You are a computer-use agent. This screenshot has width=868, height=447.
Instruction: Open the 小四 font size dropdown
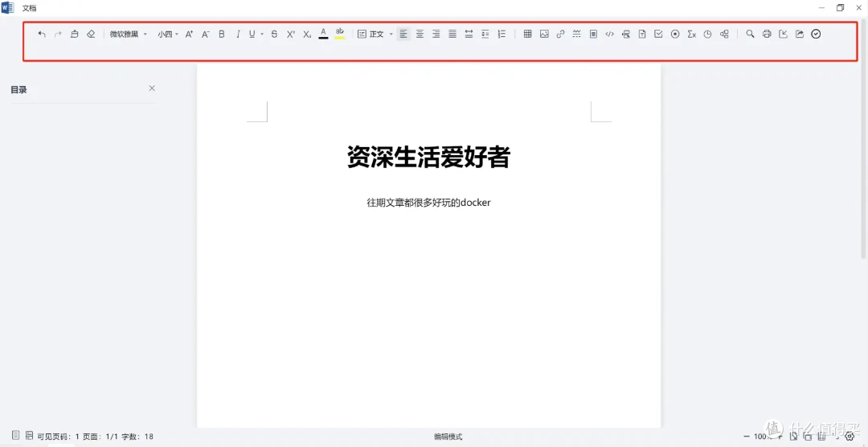click(x=168, y=35)
